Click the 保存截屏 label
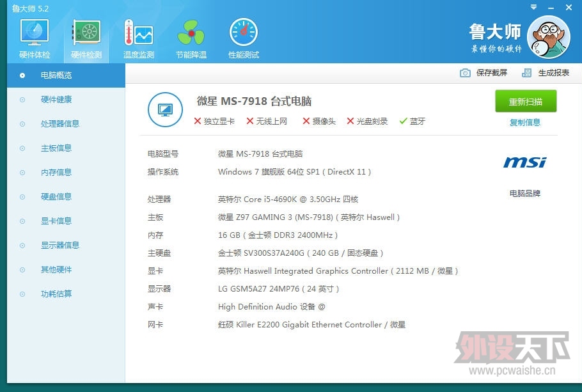 tap(491, 73)
